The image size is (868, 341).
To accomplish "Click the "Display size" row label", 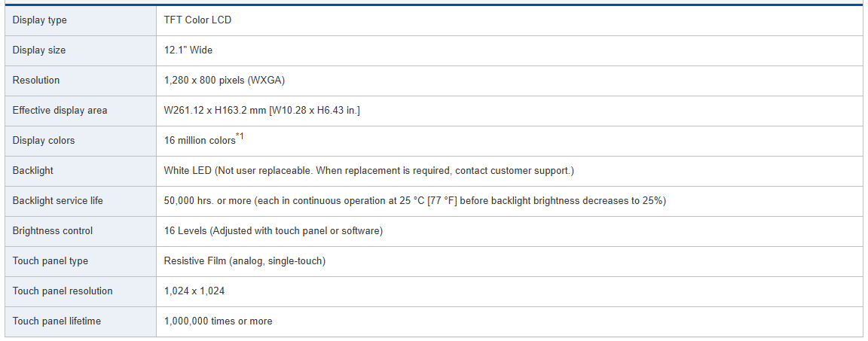I will 38,50.
